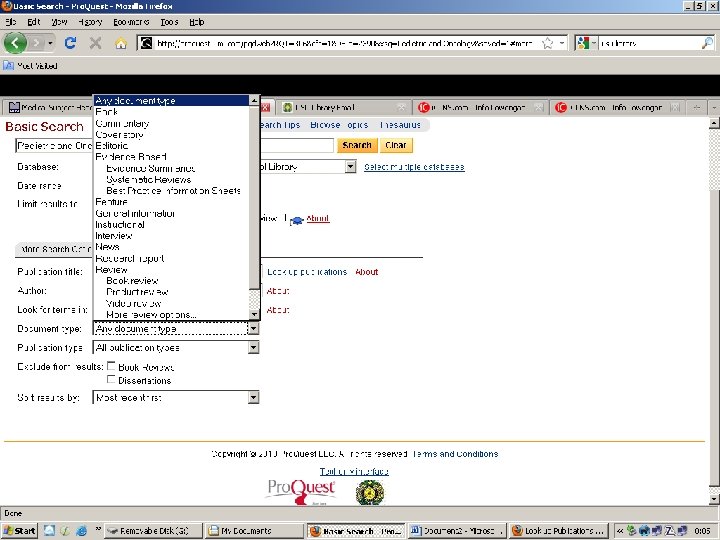The height and width of the screenshot is (540, 720).
Task: Open the Sort results by dropdown
Action: (176, 398)
